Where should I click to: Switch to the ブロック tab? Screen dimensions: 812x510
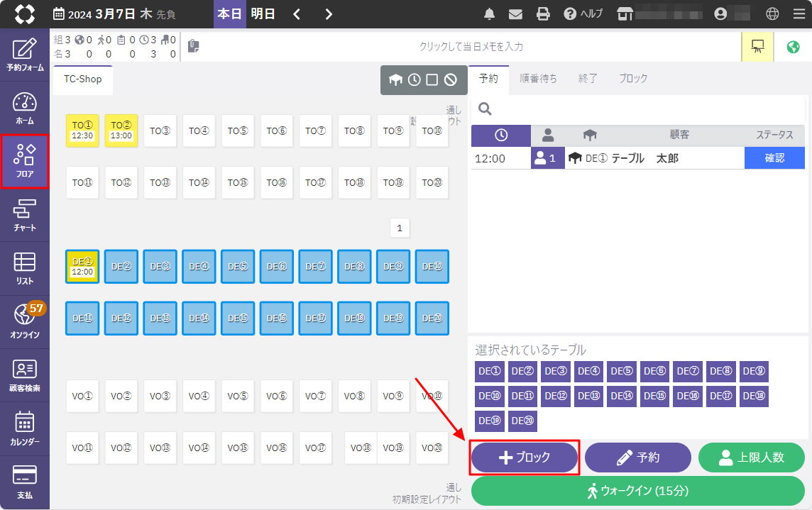coord(633,79)
